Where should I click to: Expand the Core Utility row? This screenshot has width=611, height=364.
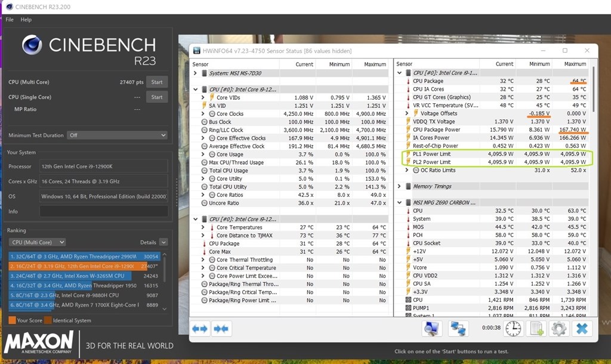pyautogui.click(x=203, y=178)
